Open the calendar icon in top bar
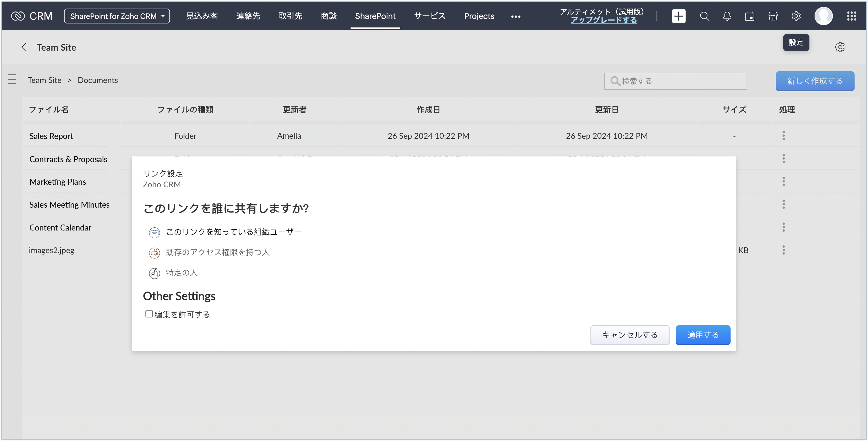This screenshot has width=868, height=441. (749, 16)
